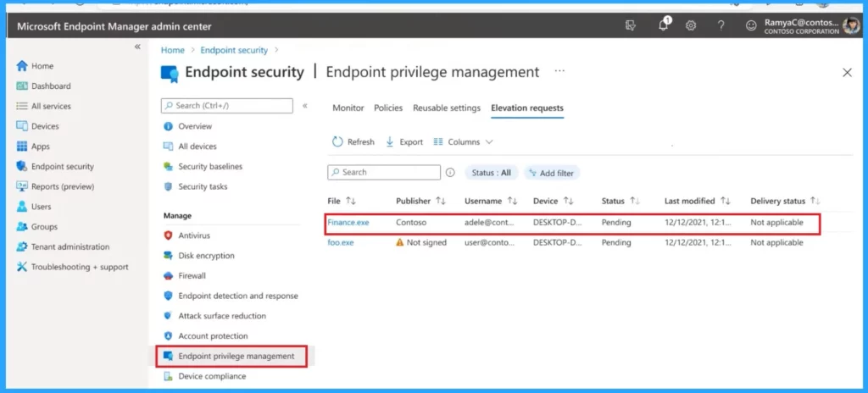Click the user profile avatar

point(851,25)
